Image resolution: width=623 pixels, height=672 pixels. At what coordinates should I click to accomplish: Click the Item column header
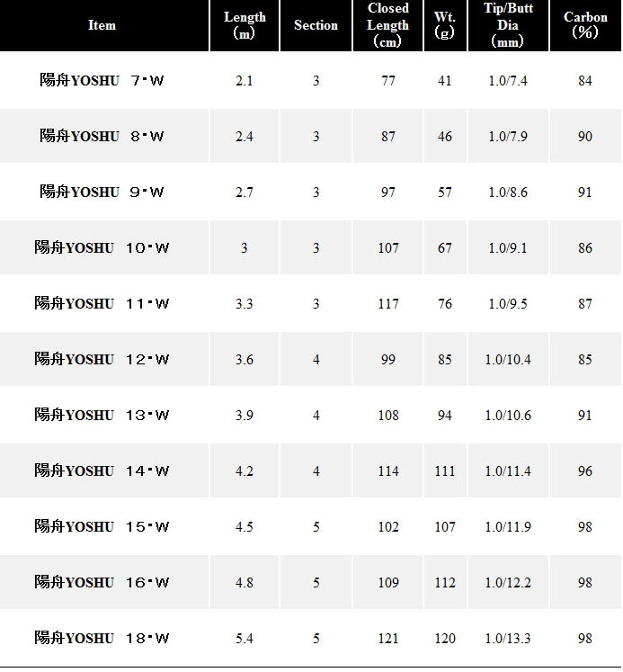coord(102,25)
